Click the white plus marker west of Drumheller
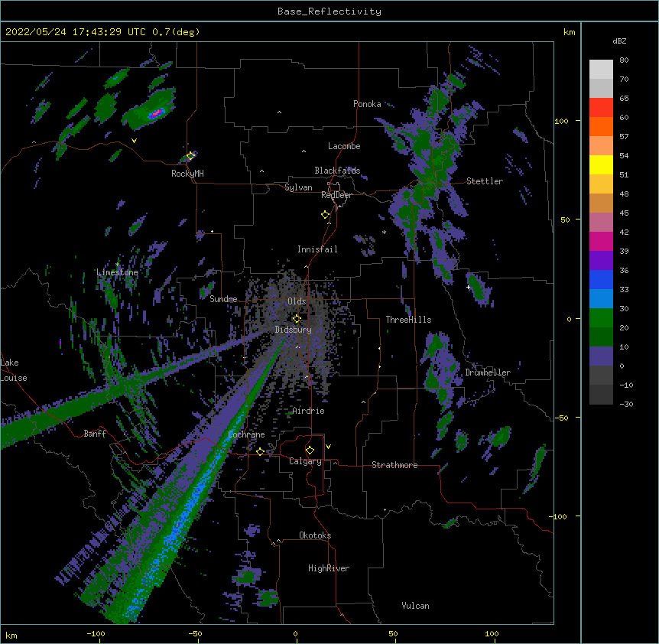This screenshot has height=644, width=659. (468, 287)
